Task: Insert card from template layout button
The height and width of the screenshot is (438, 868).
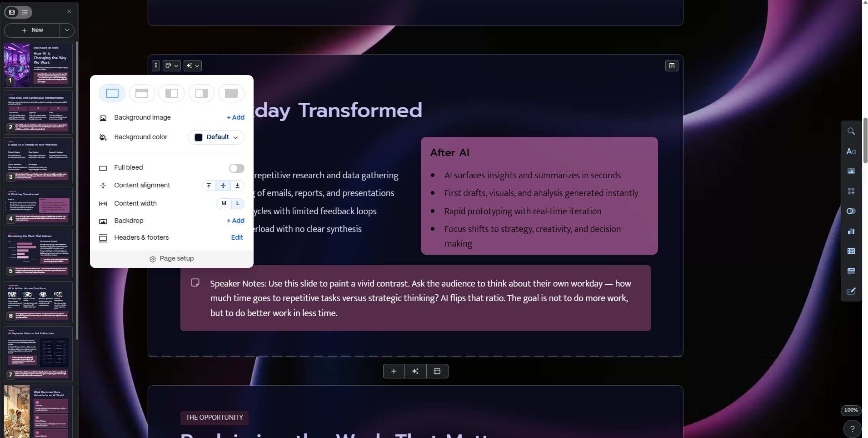Action: point(437,371)
